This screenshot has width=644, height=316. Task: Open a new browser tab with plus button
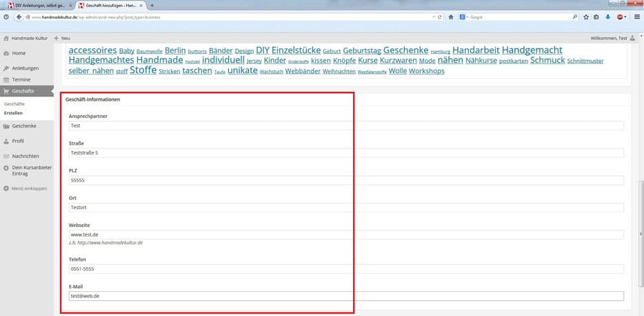[x=152, y=5]
